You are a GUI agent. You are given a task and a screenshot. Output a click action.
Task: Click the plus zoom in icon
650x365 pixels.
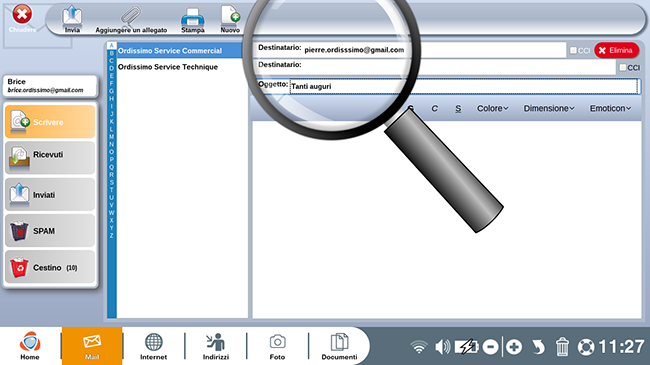pyautogui.click(x=514, y=347)
